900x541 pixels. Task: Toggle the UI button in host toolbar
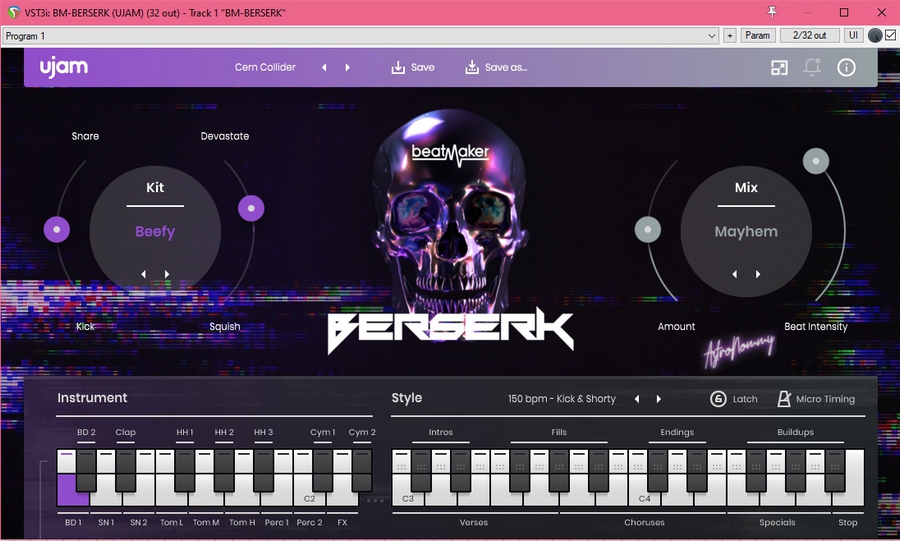pyautogui.click(x=853, y=35)
